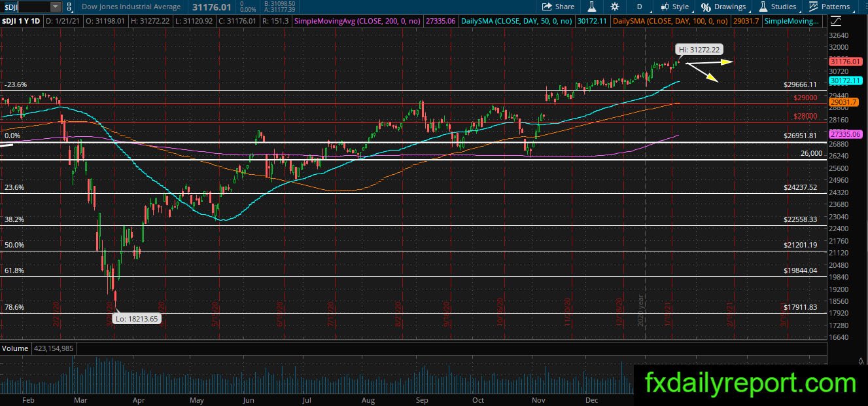The height and width of the screenshot is (406, 868).
Task: Click the 50.0% retracement label
Action: pyautogui.click(x=14, y=245)
